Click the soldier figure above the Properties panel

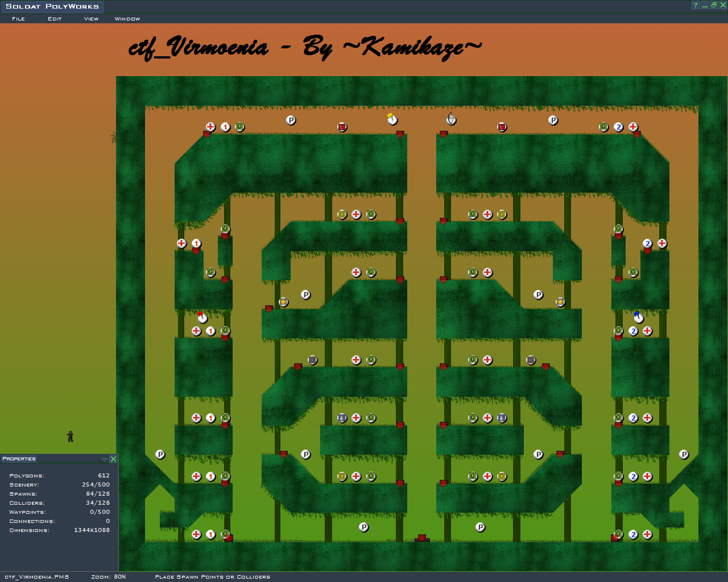pyautogui.click(x=71, y=436)
